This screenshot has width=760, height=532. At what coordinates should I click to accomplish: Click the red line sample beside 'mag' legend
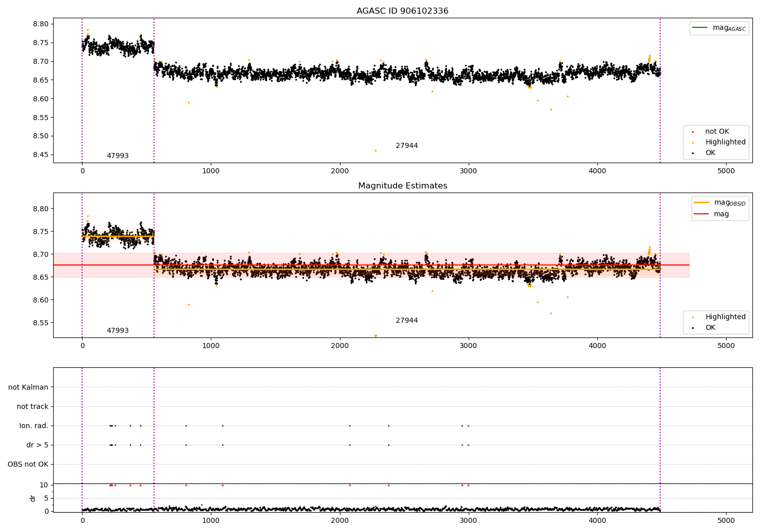click(x=701, y=214)
